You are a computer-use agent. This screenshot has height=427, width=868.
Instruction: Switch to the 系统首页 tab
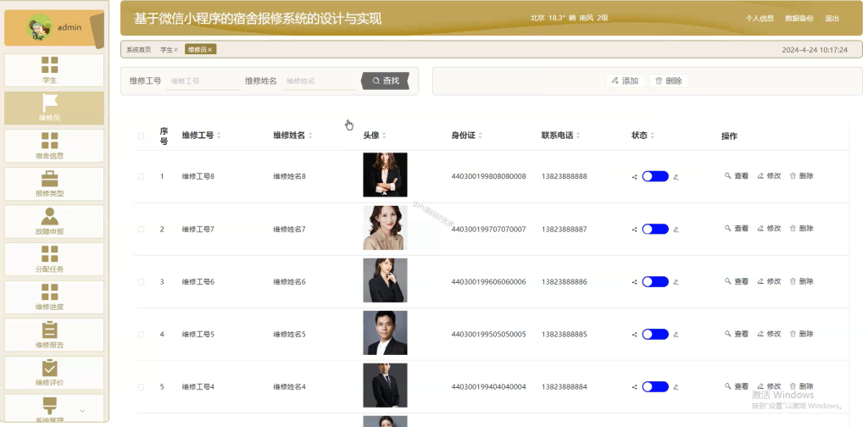pyautogui.click(x=138, y=50)
